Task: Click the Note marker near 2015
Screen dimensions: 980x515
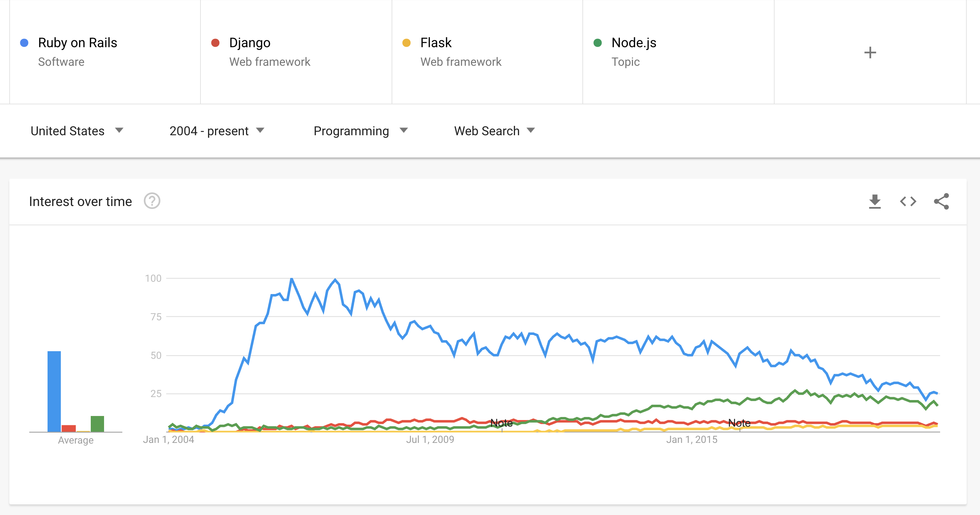Action: (739, 423)
